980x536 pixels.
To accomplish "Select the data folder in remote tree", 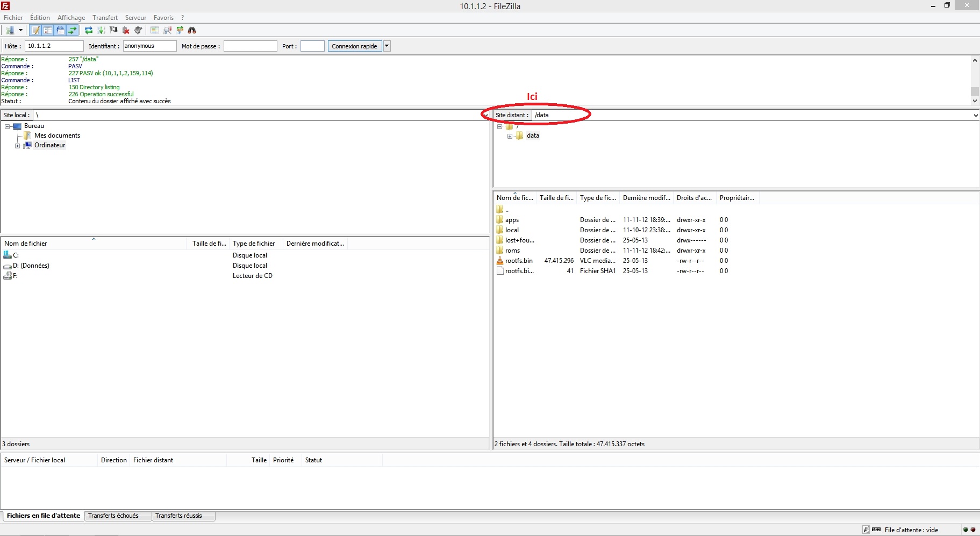I will tap(533, 135).
